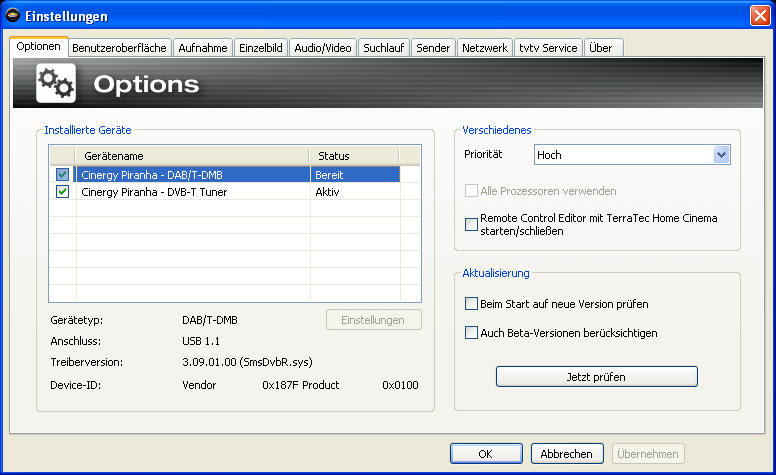Switch to the Netzwerk tab
776x475 pixels.
(485, 48)
